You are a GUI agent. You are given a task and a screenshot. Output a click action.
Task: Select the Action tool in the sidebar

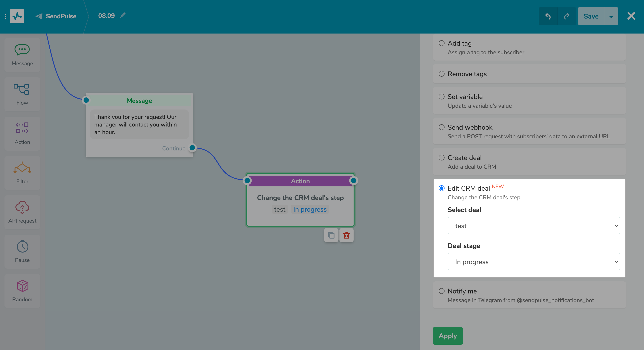pos(22,133)
